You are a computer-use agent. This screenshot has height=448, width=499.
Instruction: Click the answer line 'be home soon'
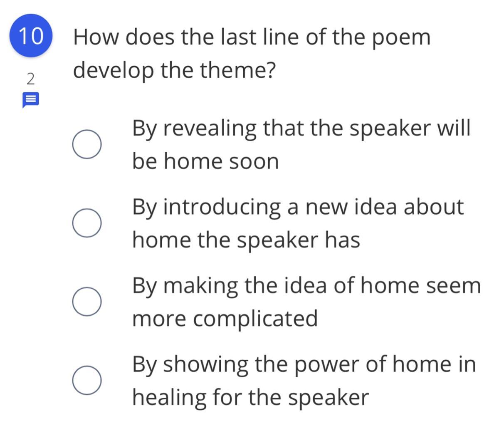(x=205, y=161)
